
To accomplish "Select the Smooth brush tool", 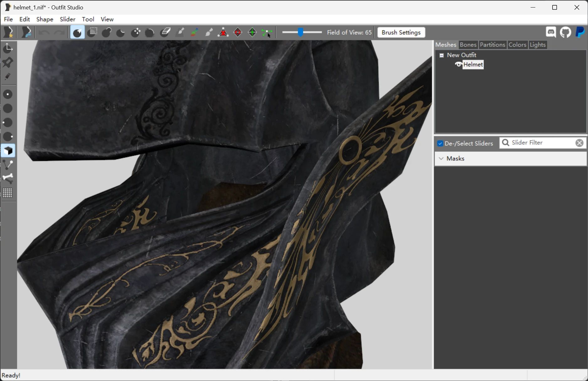I will pos(150,32).
